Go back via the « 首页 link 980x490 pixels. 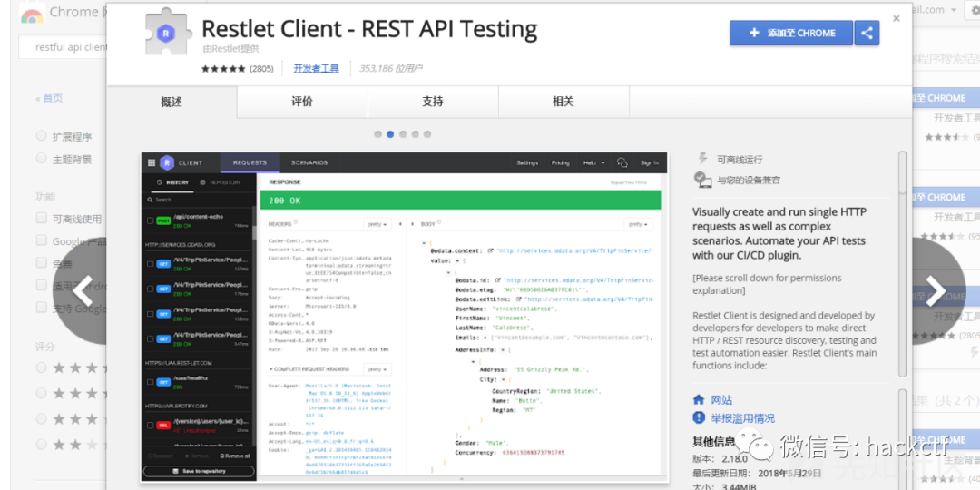pyautogui.click(x=49, y=98)
